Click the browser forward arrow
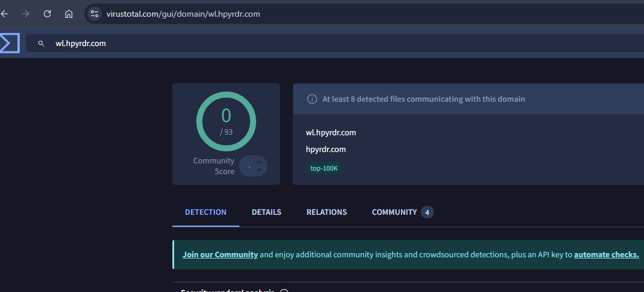The width and height of the screenshot is (644, 292). pos(25,14)
